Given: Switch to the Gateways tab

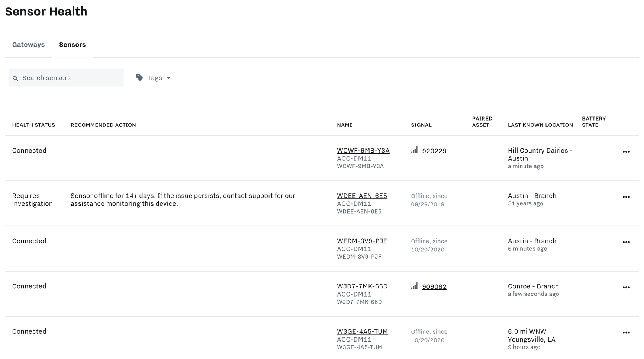Looking at the screenshot, I should coord(28,45).
